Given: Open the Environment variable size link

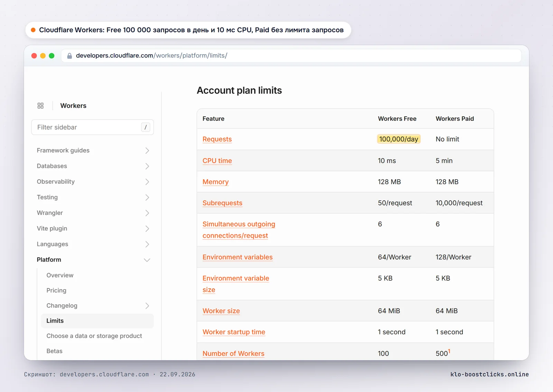Looking at the screenshot, I should (x=236, y=284).
